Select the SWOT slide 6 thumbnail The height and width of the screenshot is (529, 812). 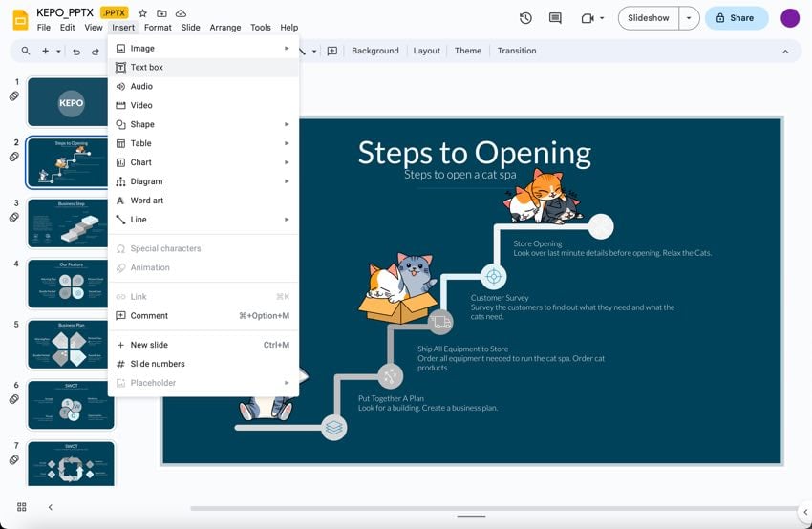click(71, 405)
